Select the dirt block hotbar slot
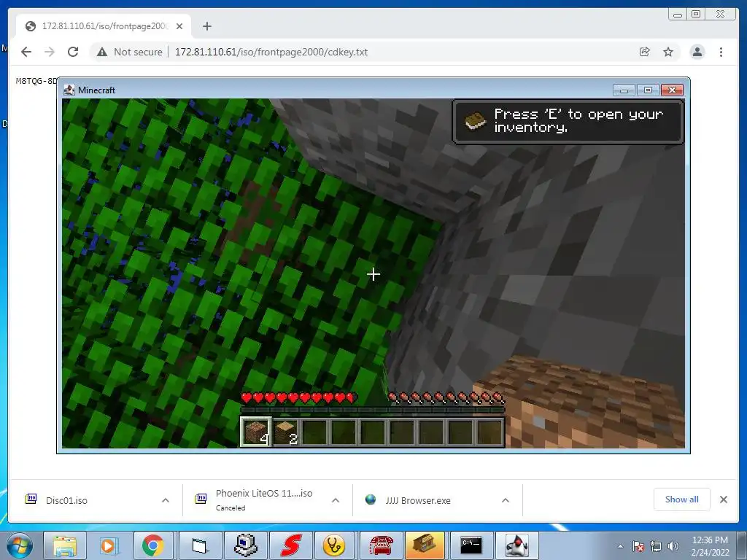Viewport: 747px width, 560px height. pyautogui.click(x=256, y=432)
